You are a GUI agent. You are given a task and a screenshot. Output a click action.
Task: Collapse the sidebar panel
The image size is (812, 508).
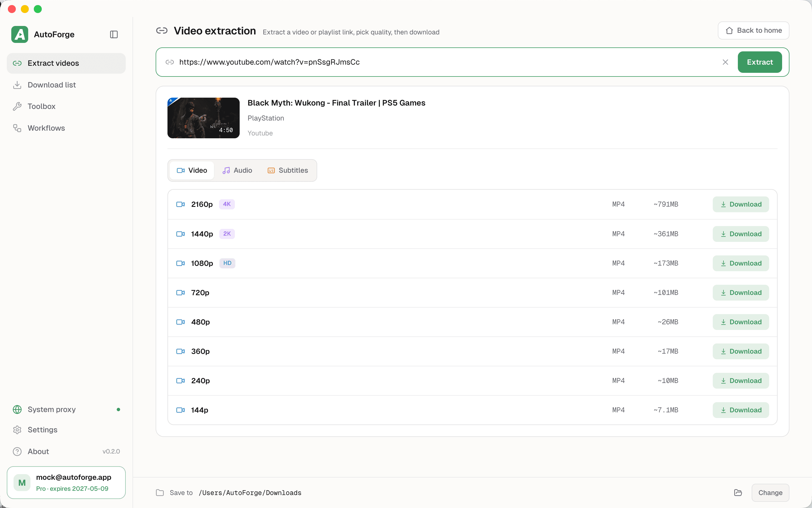tap(114, 34)
